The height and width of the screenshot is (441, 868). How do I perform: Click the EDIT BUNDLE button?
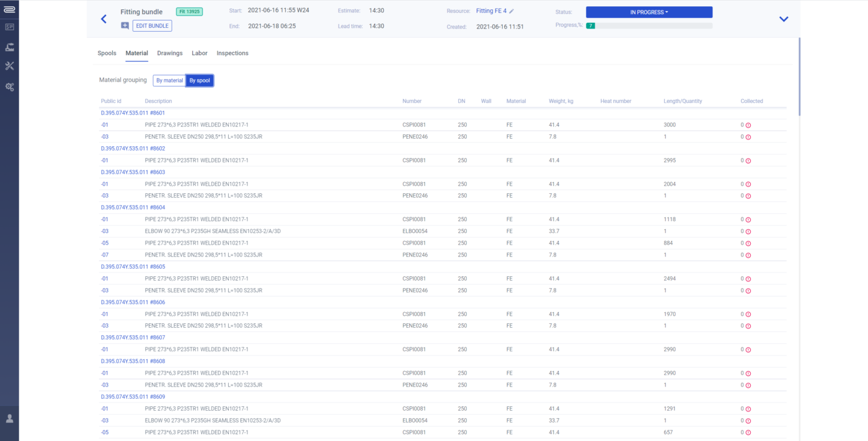pyautogui.click(x=152, y=26)
